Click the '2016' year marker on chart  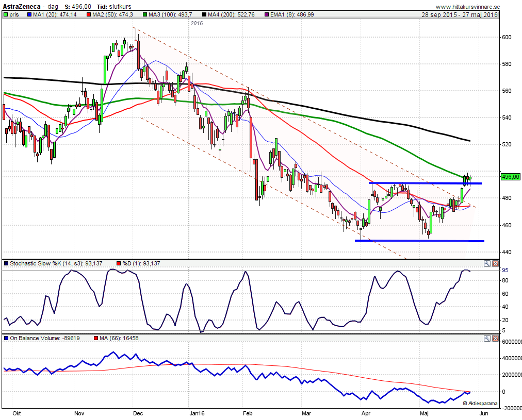tap(197, 23)
